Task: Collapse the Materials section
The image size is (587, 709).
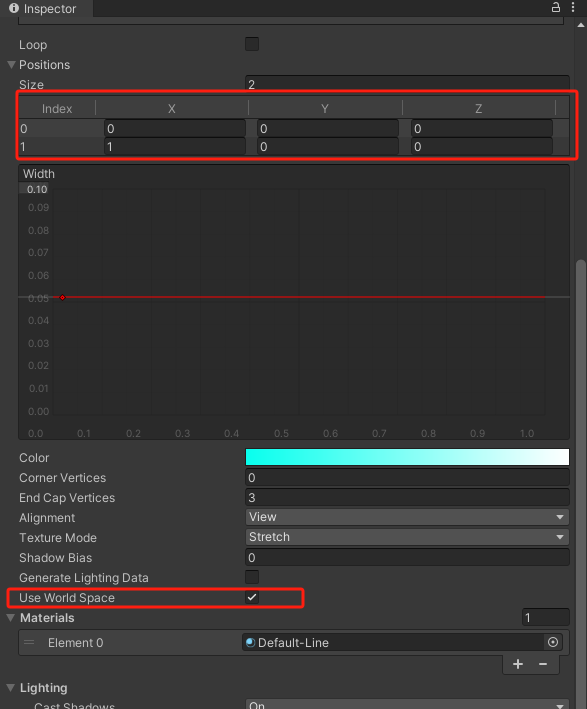Action: (x=11, y=618)
